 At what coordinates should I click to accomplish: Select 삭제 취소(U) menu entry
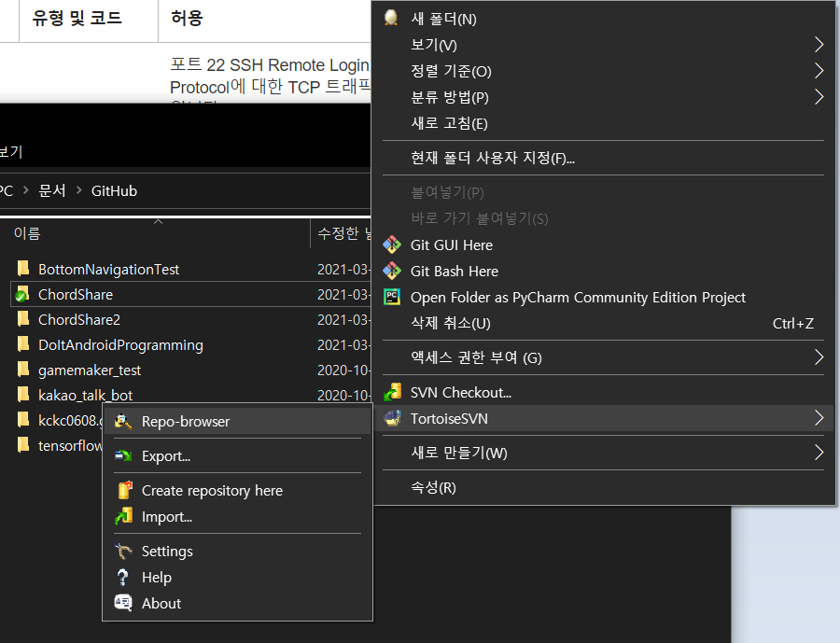(x=603, y=323)
